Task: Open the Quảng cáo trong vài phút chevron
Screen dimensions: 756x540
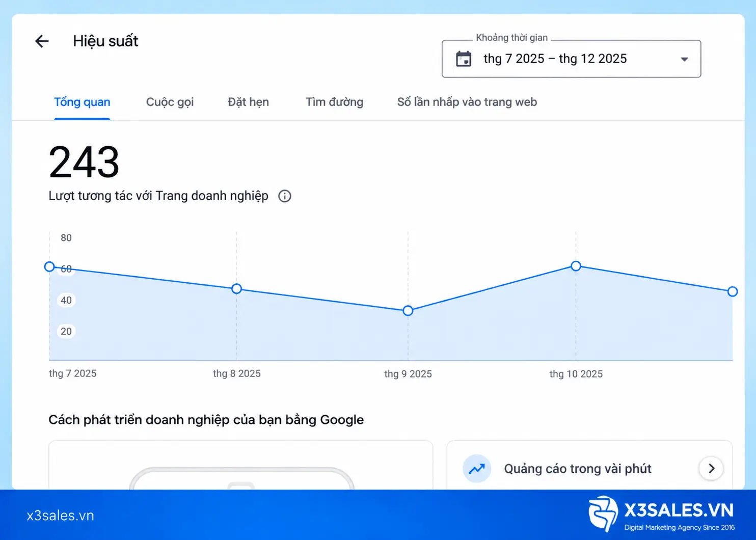Action: (x=711, y=469)
